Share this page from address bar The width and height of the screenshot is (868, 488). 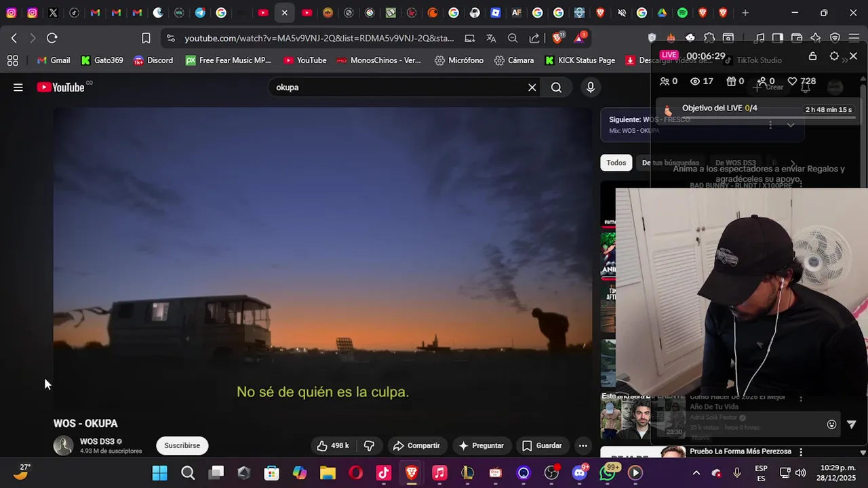(x=534, y=38)
